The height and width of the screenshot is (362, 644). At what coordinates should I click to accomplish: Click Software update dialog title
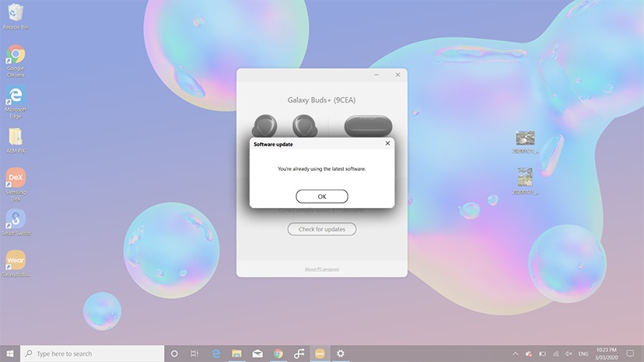(273, 144)
